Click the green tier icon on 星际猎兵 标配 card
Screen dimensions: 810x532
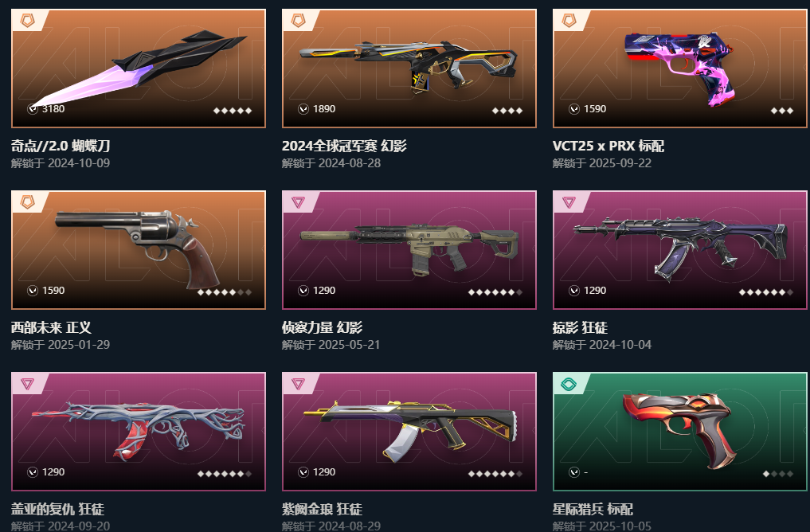[569, 385]
